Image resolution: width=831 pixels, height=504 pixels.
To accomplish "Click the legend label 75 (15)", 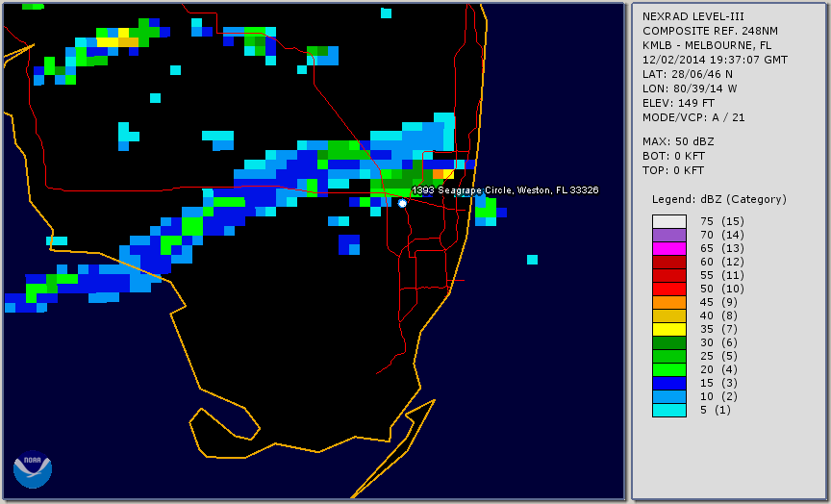I will click(721, 221).
